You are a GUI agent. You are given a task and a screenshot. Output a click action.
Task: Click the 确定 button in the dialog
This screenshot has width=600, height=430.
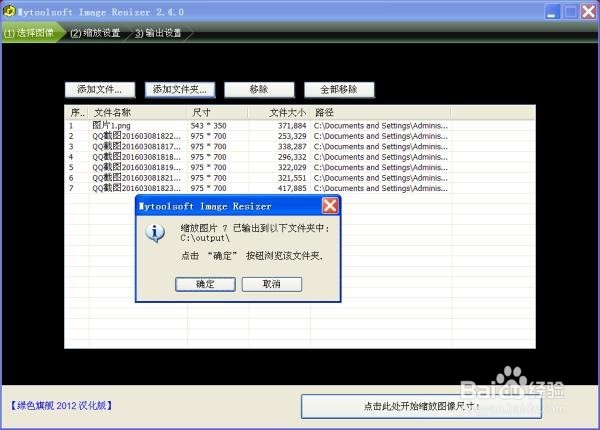point(205,284)
